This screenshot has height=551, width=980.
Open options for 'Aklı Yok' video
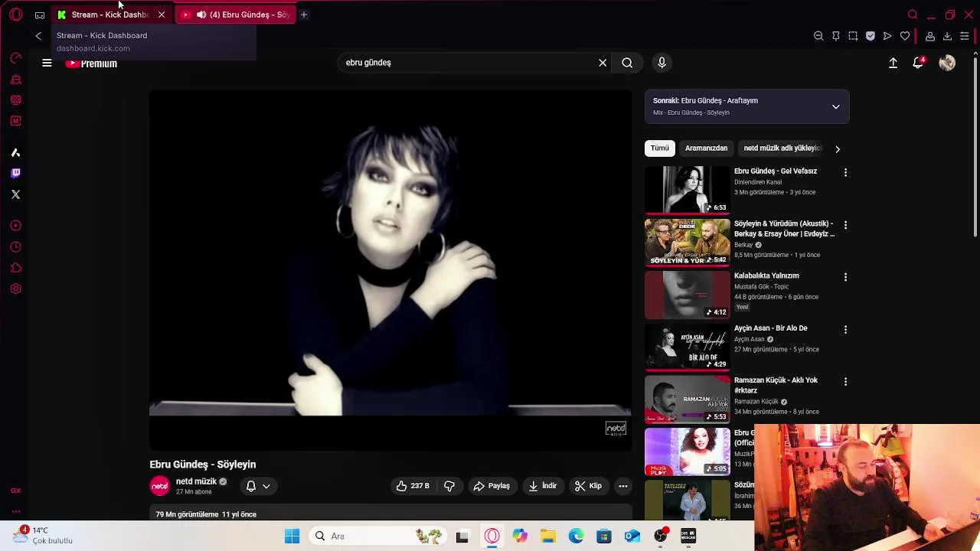tap(845, 382)
